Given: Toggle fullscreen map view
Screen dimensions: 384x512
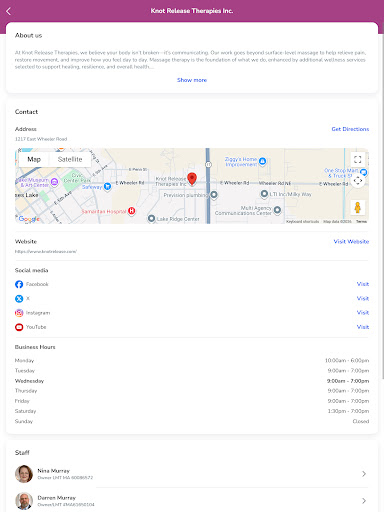Looking at the screenshot, I should [x=358, y=159].
